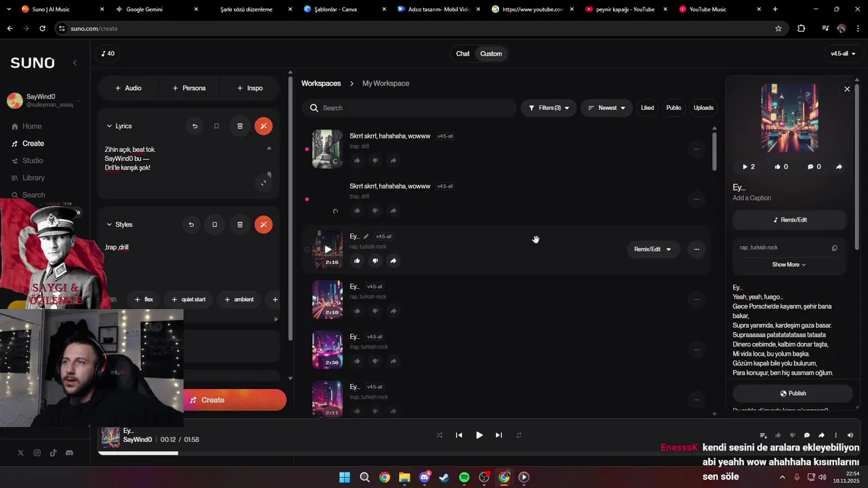868x488 pixels.
Task: Click the orange magic wand in Styles
Action: click(264, 224)
